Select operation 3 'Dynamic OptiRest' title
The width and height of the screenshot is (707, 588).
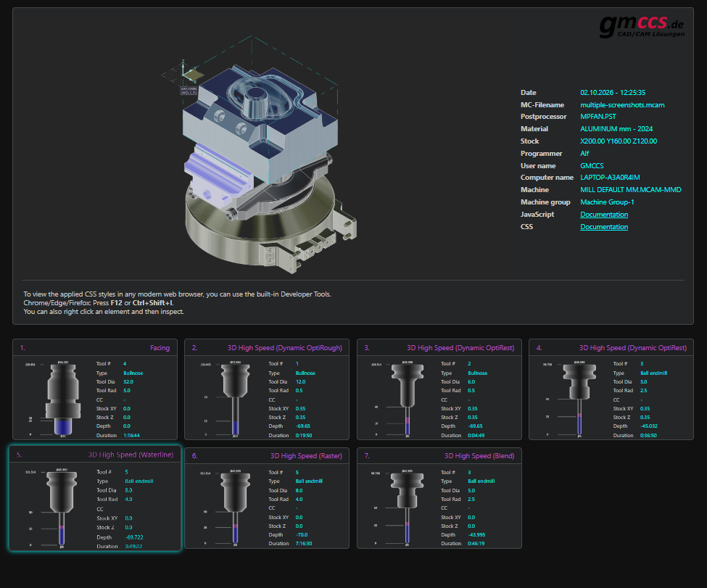coord(460,348)
